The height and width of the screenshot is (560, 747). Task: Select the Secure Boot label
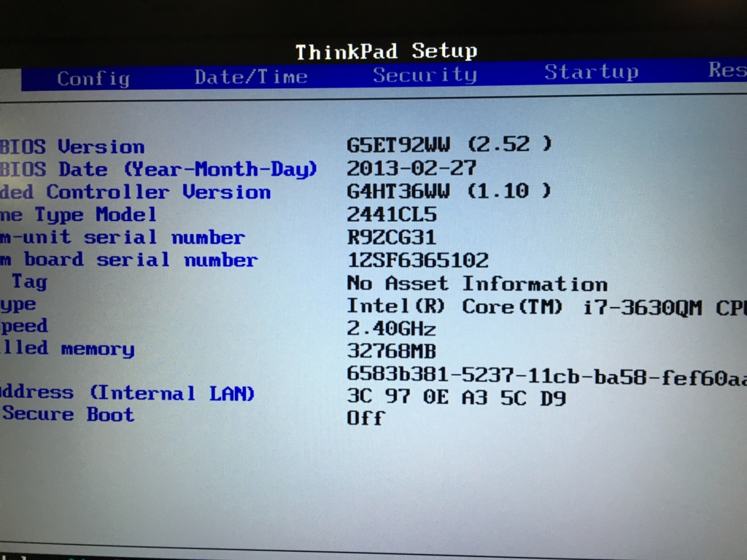point(68,414)
